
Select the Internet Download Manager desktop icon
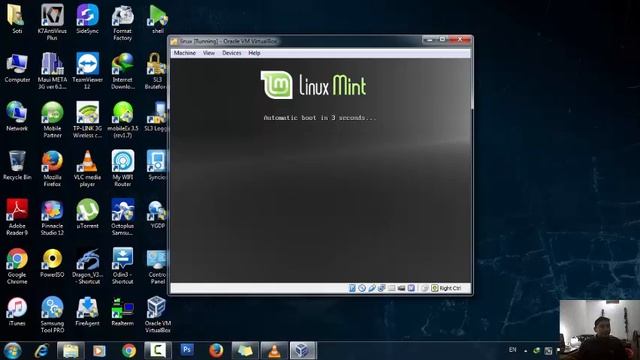pos(123,70)
